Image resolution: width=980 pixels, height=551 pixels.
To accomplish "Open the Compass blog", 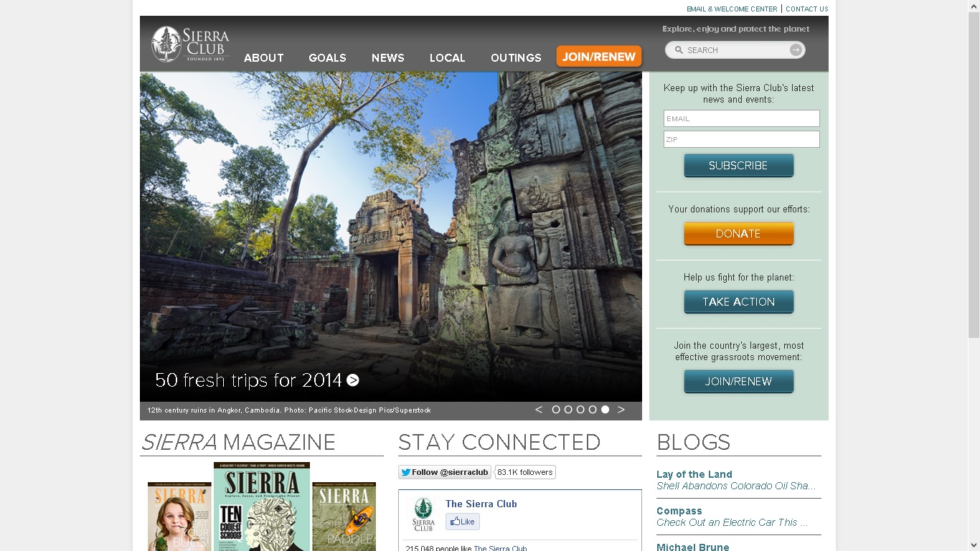I will click(x=679, y=511).
